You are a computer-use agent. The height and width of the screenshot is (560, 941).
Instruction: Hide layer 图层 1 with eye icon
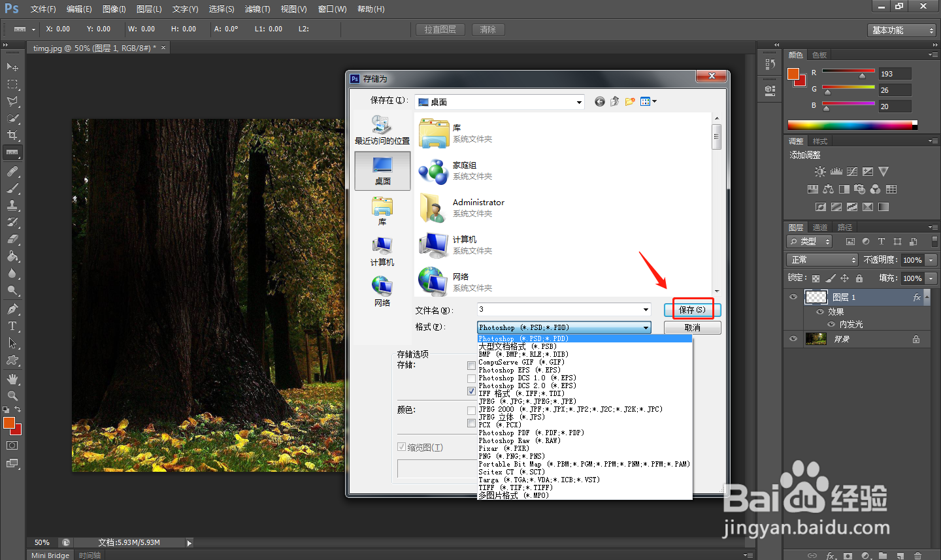click(793, 297)
